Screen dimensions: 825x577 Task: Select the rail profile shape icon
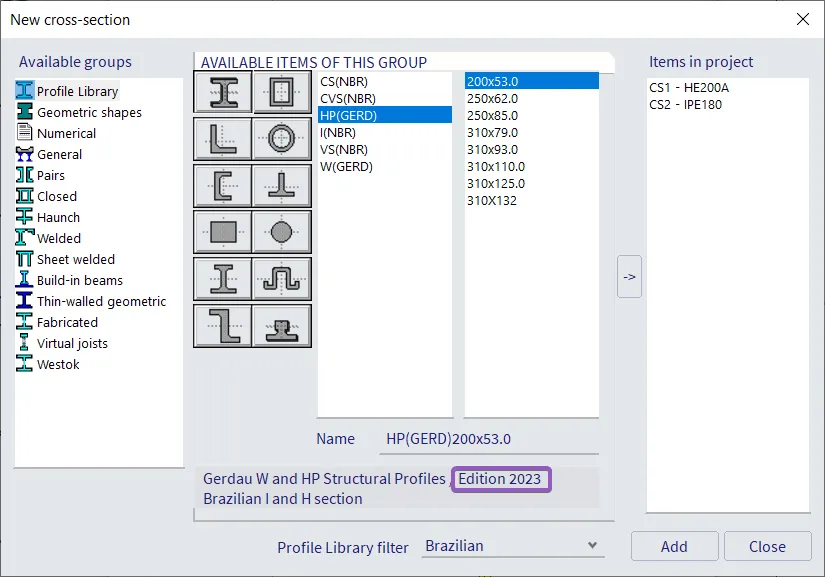(x=281, y=325)
